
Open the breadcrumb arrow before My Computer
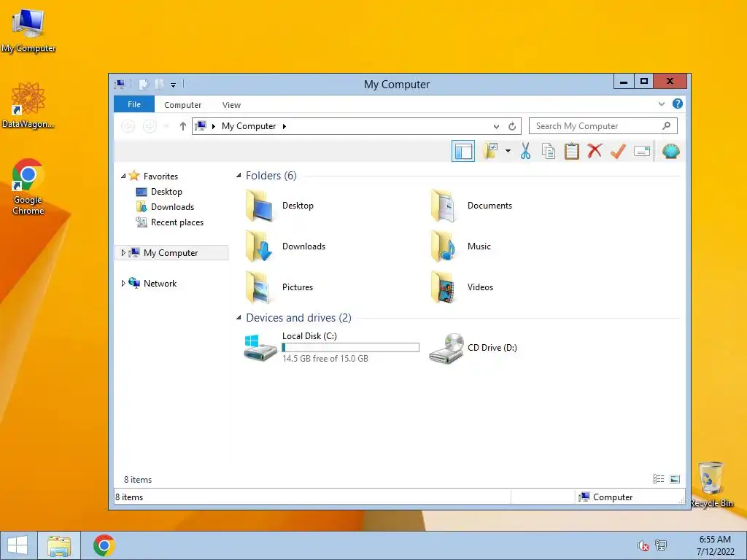coord(214,126)
